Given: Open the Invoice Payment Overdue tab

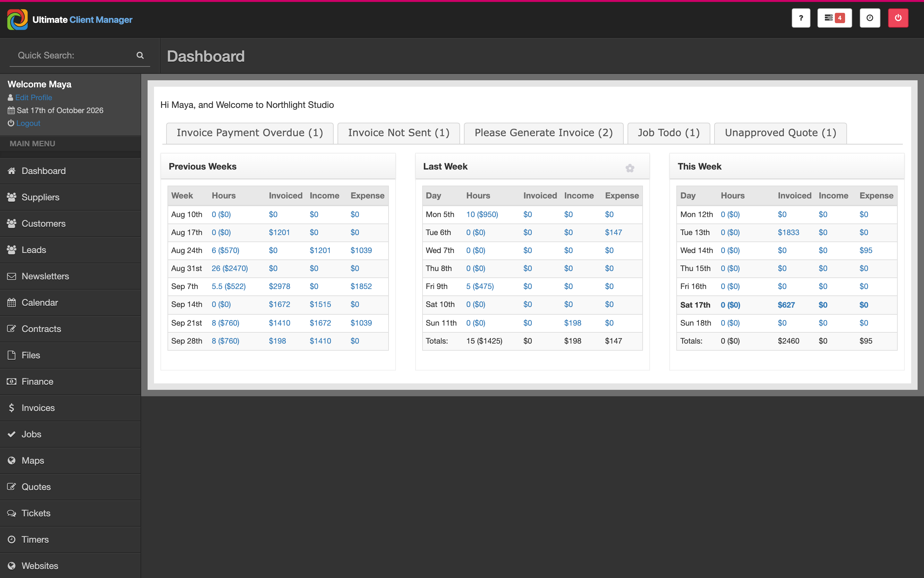Looking at the screenshot, I should pos(250,133).
